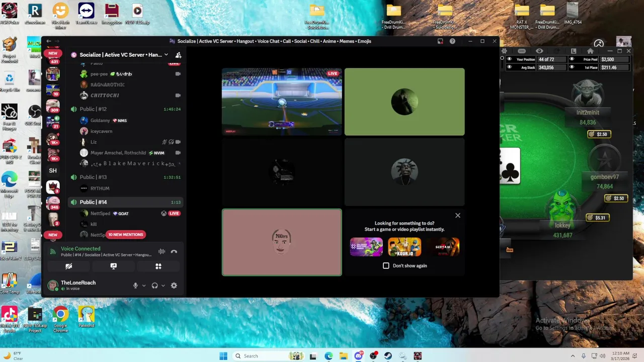Click Init2minit $2.50 bounty badge
This screenshot has width=644, height=362.
click(599, 134)
